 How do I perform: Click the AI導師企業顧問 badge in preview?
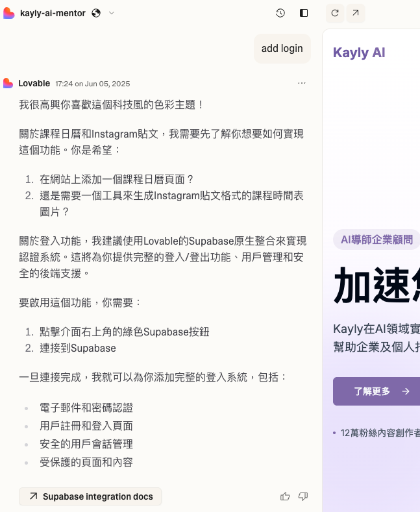pyautogui.click(x=377, y=239)
